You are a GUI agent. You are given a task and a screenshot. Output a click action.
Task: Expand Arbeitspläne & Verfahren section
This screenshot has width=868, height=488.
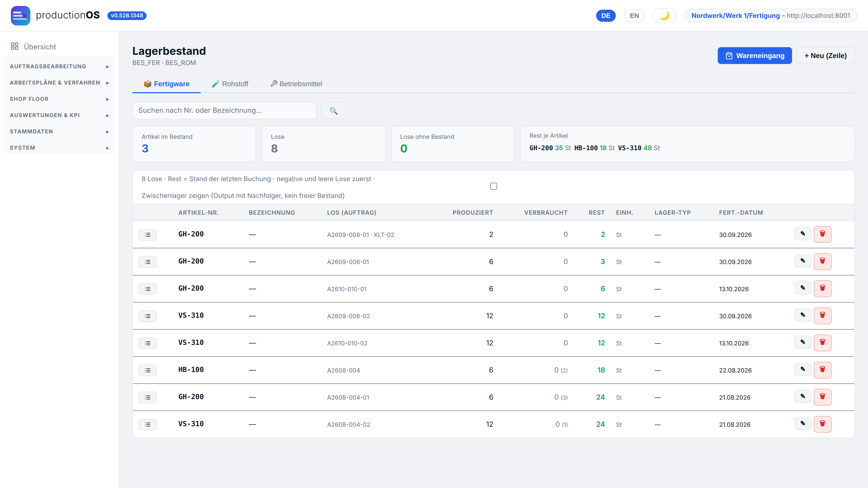click(59, 83)
